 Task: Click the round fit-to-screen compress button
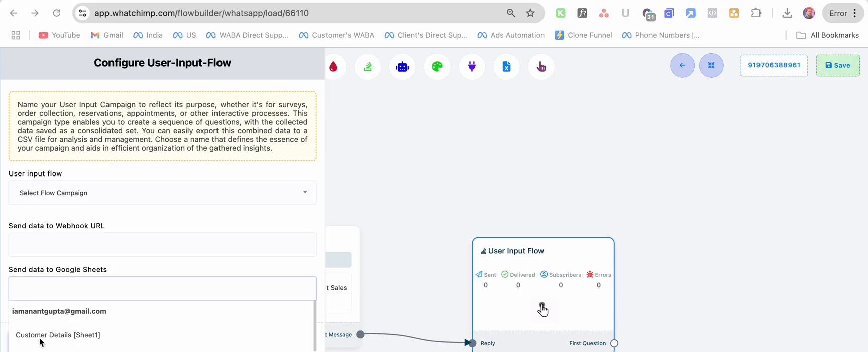point(711,65)
